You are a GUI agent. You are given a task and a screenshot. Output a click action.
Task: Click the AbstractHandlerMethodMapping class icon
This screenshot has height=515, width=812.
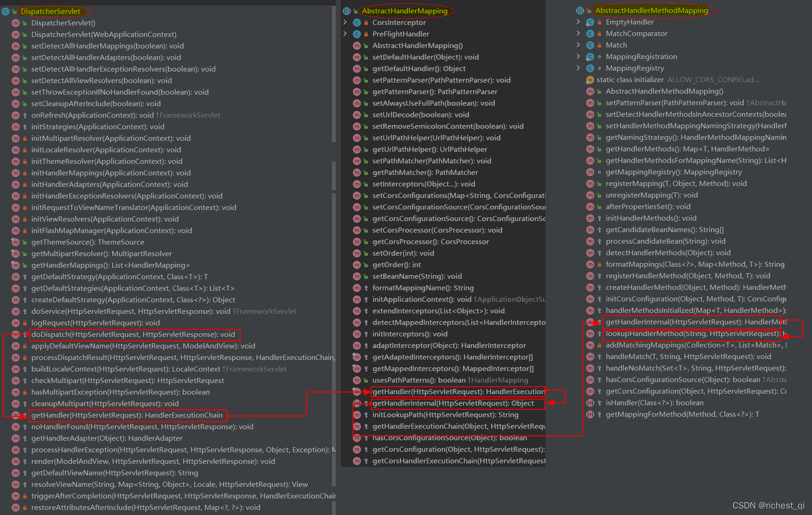580,11
